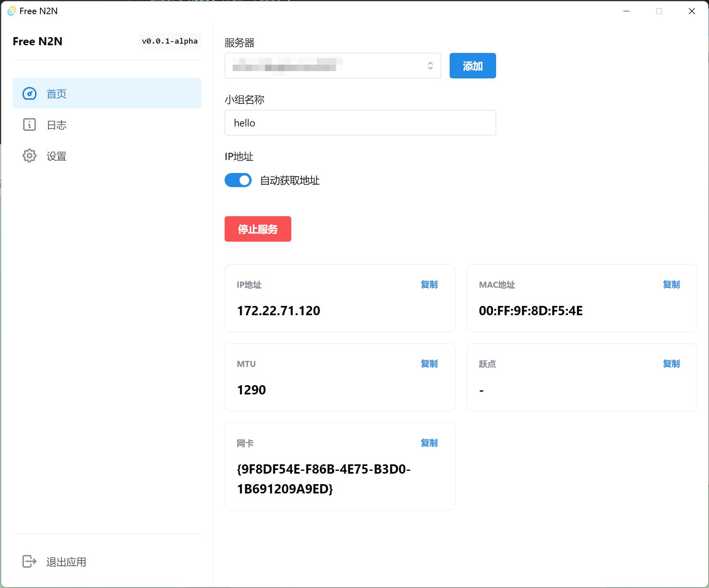The image size is (709, 588).
Task: Open the 服务器 server dropdown
Action: click(x=332, y=65)
